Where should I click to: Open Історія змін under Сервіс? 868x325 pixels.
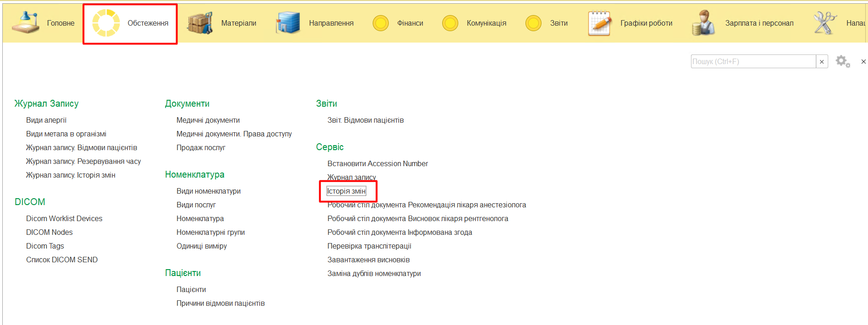click(x=346, y=191)
